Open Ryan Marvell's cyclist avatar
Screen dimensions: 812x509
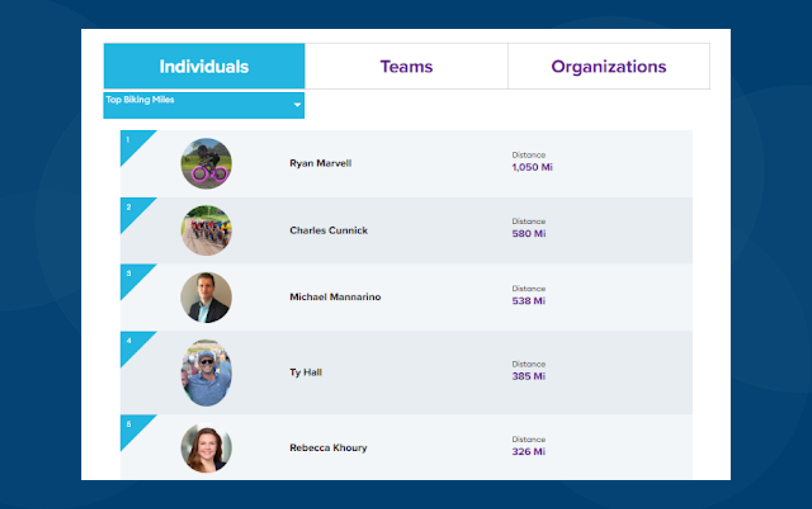(206, 163)
